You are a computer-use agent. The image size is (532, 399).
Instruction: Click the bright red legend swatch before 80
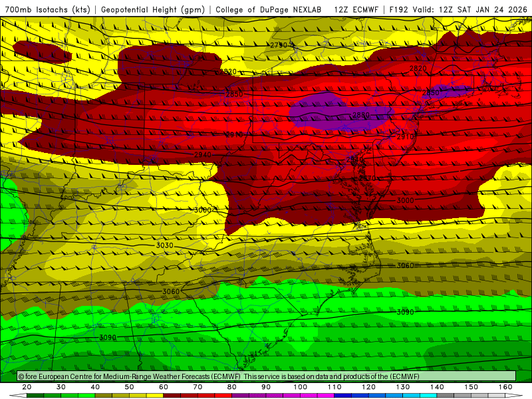click(223, 396)
